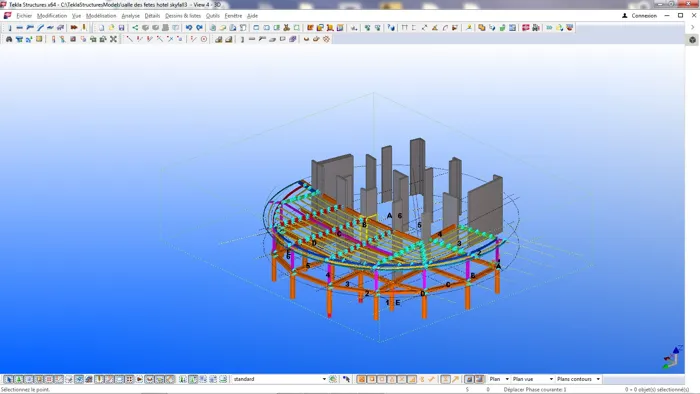Click the XYZ coordinate axes symbol

673,357
